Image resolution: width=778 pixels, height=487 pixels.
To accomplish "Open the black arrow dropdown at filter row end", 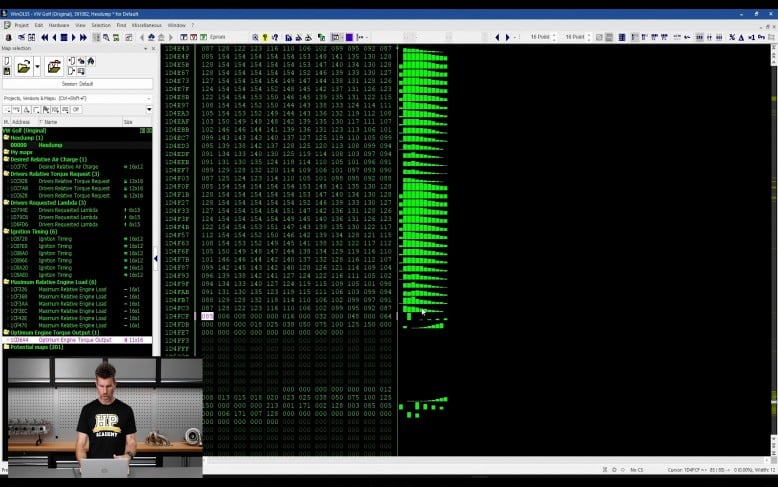I will point(149,110).
